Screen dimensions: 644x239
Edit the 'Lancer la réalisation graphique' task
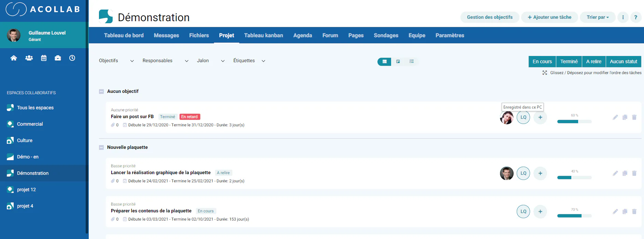tap(615, 173)
